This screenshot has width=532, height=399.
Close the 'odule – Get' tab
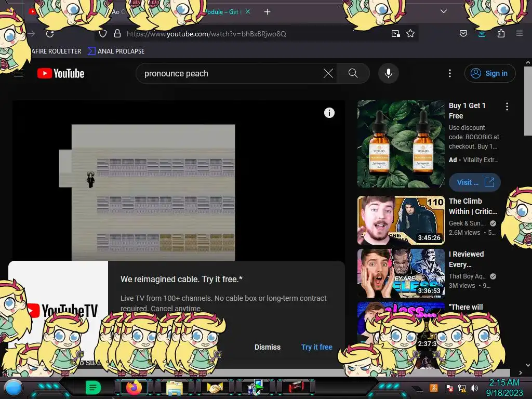click(248, 11)
